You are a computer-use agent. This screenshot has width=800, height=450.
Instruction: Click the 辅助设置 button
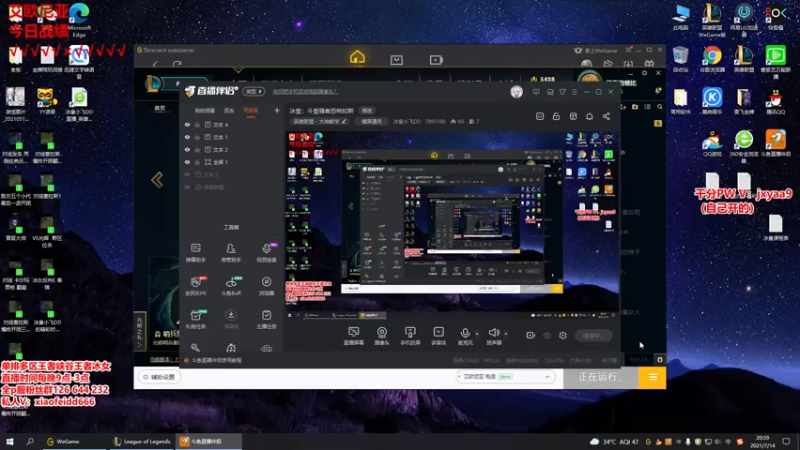coord(159,377)
